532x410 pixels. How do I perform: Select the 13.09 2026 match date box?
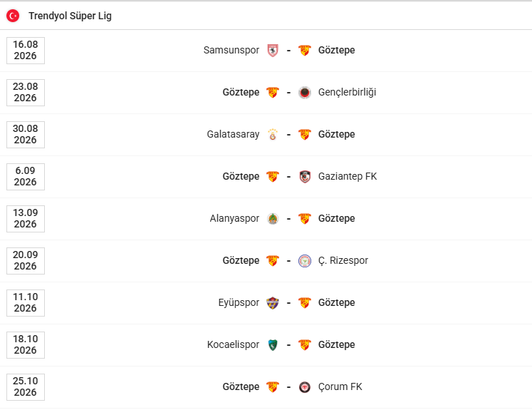[26, 219]
